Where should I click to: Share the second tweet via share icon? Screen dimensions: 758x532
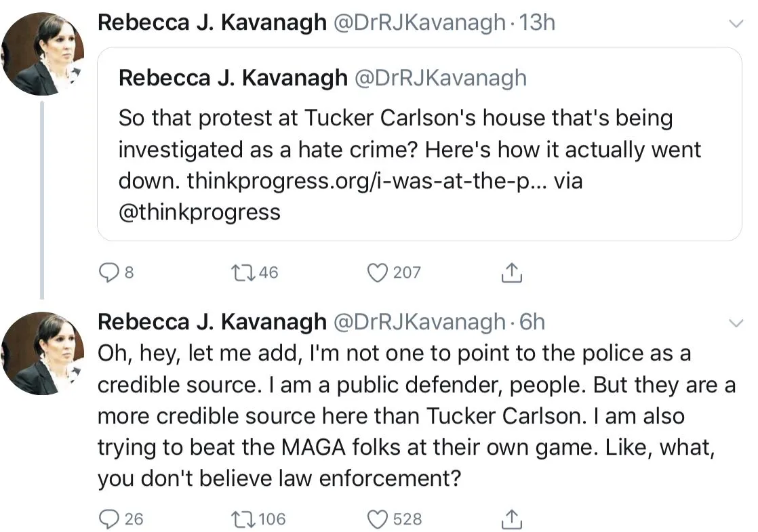511,519
